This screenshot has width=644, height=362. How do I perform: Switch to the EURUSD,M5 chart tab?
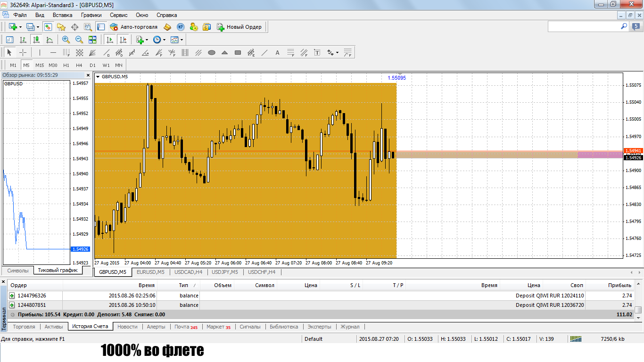click(x=150, y=272)
